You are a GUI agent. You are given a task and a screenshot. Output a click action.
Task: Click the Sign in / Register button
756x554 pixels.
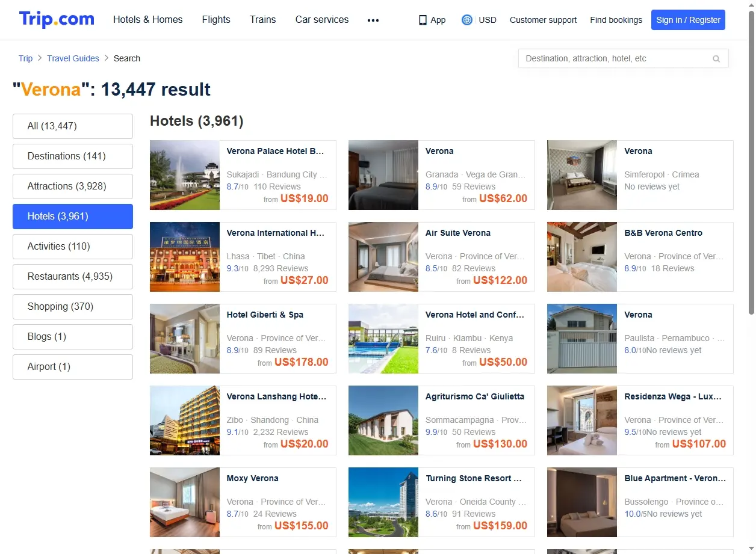(688, 20)
